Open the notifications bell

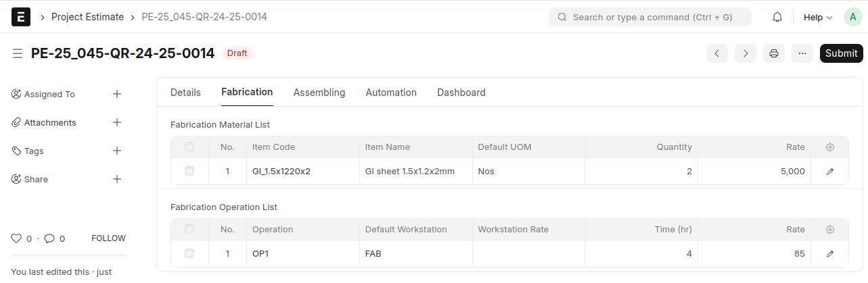[777, 17]
